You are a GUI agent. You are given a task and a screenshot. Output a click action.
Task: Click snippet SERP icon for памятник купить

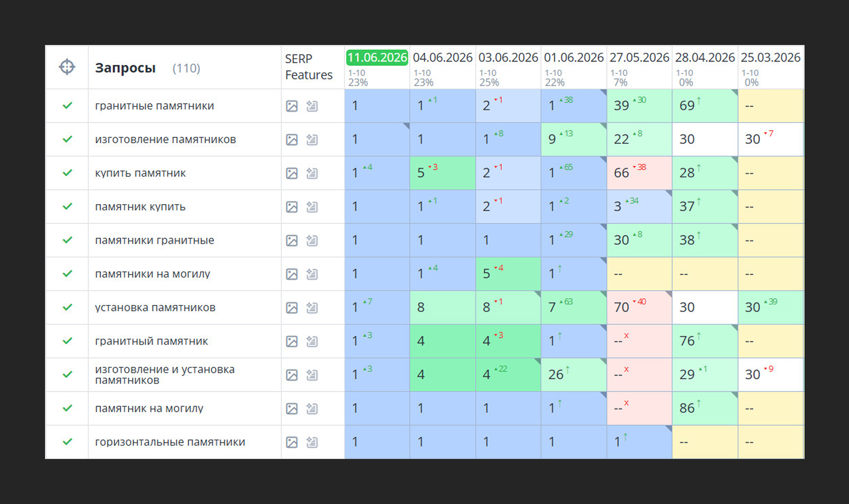[x=312, y=207]
